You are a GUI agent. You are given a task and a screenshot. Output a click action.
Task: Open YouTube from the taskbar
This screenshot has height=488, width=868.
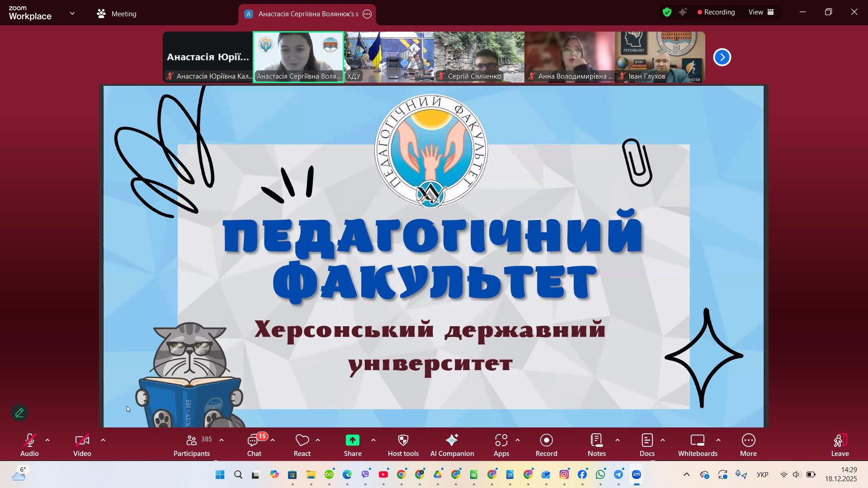[383, 474]
